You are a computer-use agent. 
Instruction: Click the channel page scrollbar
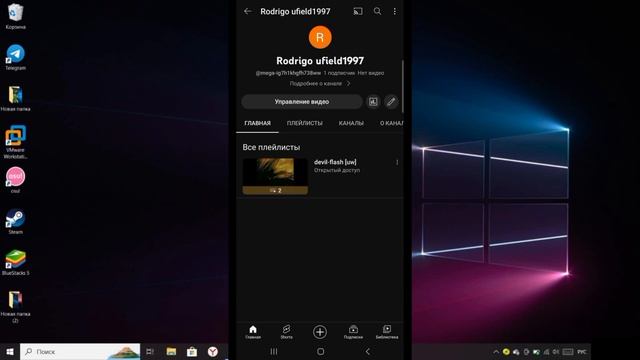pos(403,87)
